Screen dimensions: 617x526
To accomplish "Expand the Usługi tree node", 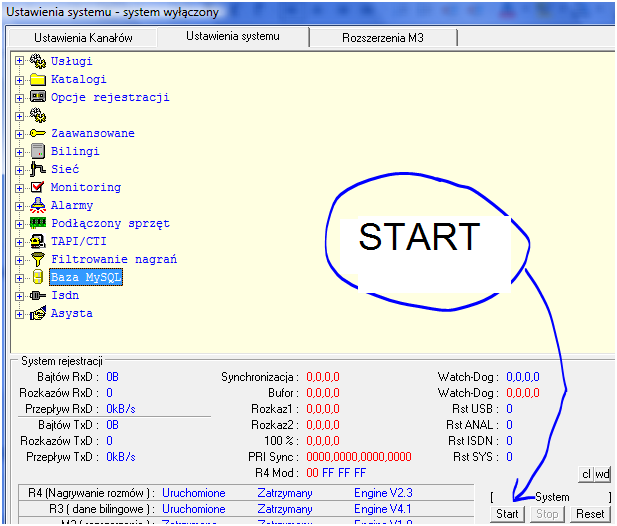I will (x=19, y=61).
